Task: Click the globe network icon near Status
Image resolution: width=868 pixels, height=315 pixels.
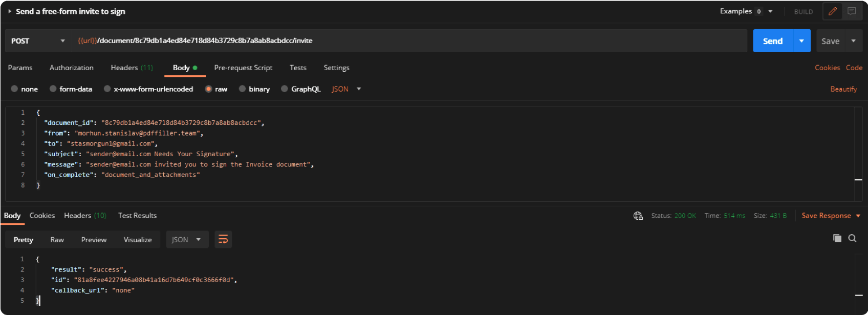Action: (x=638, y=216)
